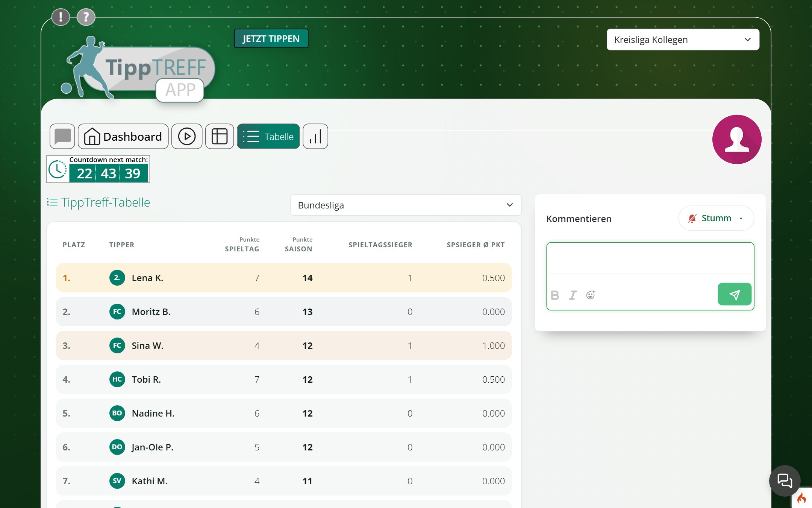Open help via the question mark icon
The height and width of the screenshot is (508, 812).
click(86, 17)
